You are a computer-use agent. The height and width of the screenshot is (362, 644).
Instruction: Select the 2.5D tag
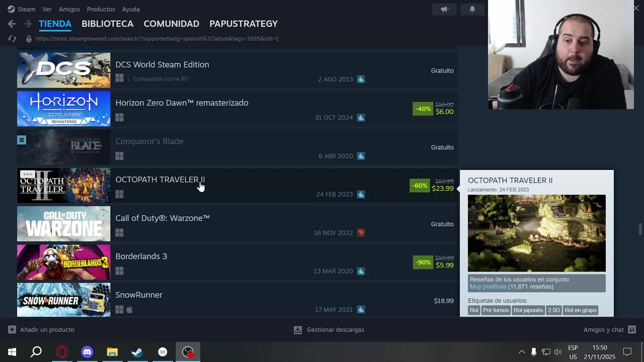tap(553, 310)
